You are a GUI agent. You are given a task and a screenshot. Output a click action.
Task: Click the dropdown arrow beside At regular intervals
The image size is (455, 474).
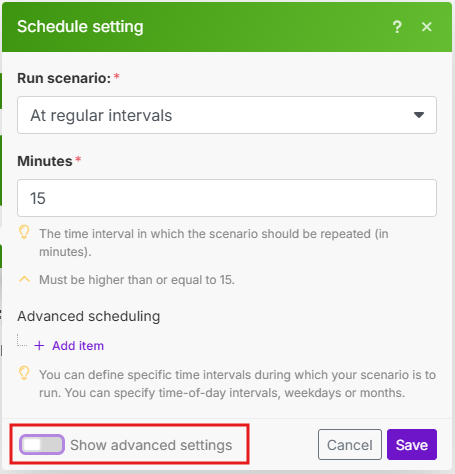419,115
